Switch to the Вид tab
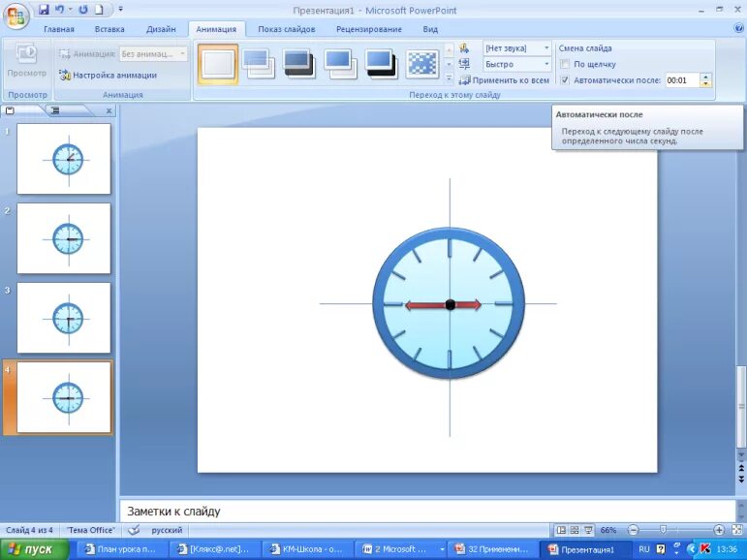The width and height of the screenshot is (747, 560). point(430,29)
